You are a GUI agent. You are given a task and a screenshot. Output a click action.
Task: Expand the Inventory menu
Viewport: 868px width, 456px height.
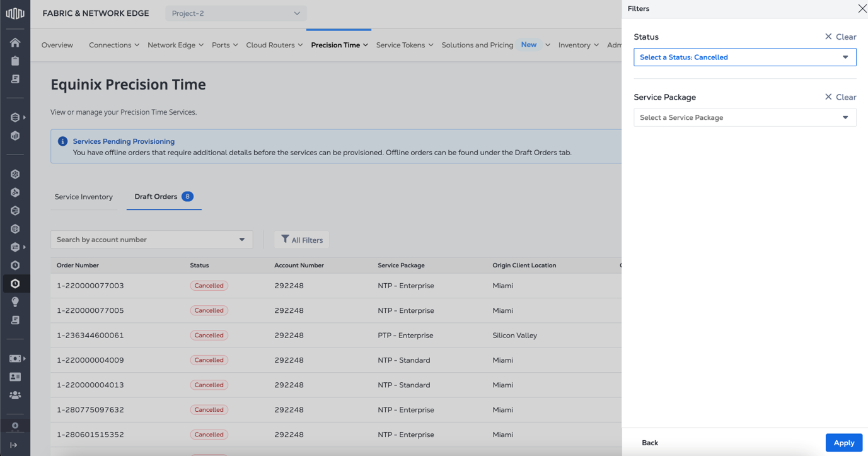(x=578, y=45)
